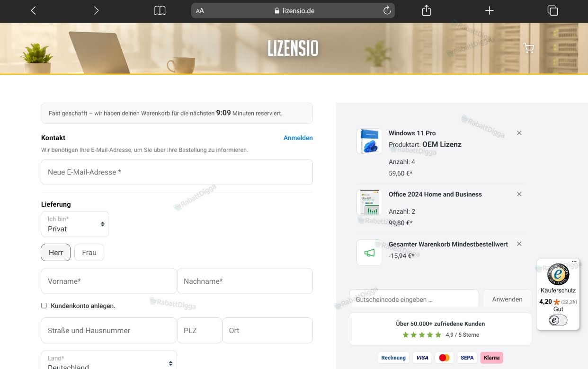This screenshot has height=369, width=588.
Task: Open the Trusted Shops badge options dots
Action: [x=574, y=262]
